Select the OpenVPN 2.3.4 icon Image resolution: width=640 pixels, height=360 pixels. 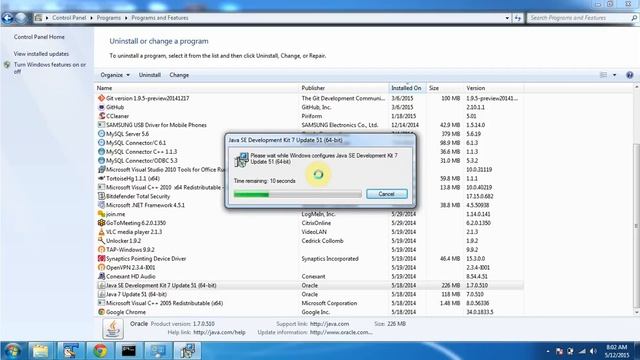[x=101, y=267]
